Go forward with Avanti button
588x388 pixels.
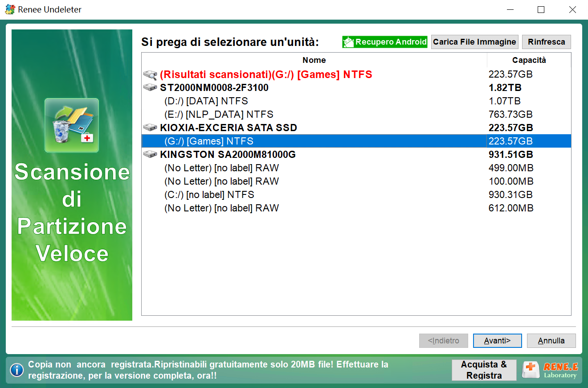[x=497, y=341]
